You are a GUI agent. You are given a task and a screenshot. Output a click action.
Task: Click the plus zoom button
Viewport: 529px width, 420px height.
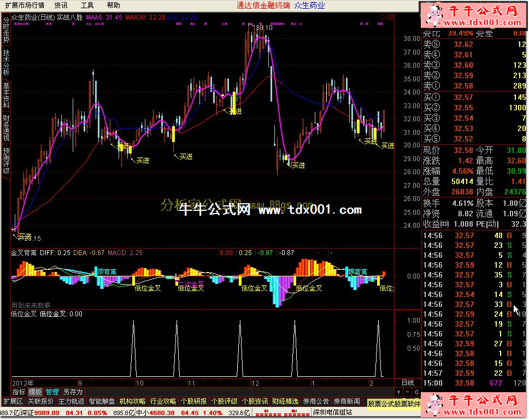(x=399, y=392)
